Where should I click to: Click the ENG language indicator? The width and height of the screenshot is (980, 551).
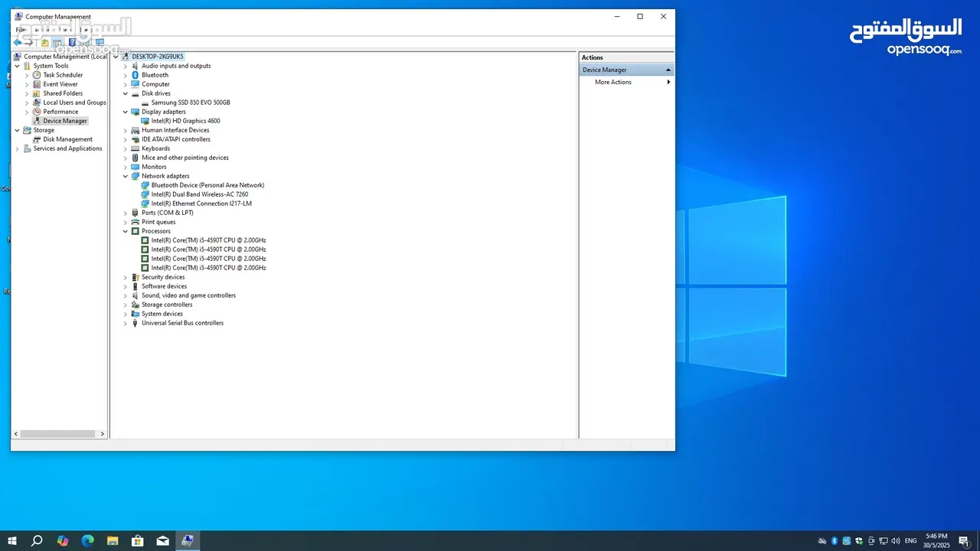click(x=910, y=541)
